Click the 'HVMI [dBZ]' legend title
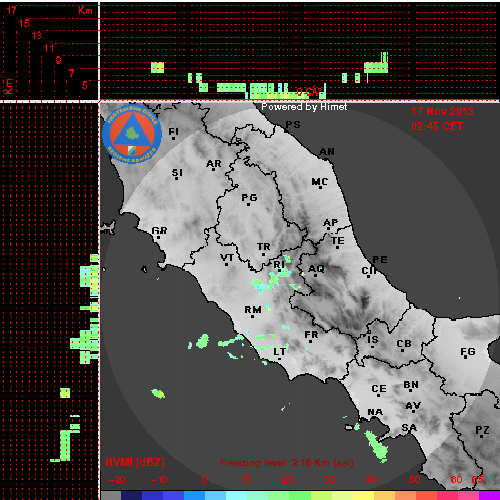 pyautogui.click(x=135, y=462)
